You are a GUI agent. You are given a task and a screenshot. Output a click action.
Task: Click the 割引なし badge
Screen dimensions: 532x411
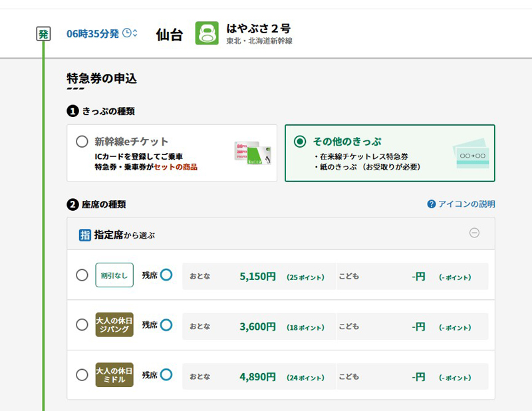pos(114,275)
